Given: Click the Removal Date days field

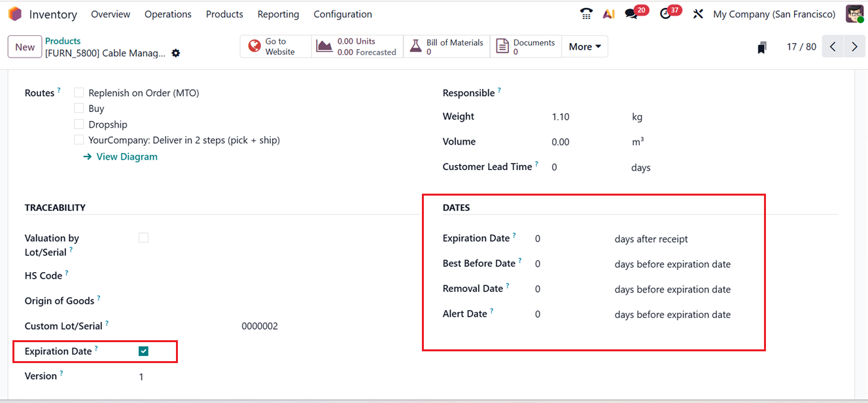Looking at the screenshot, I should pos(538,289).
